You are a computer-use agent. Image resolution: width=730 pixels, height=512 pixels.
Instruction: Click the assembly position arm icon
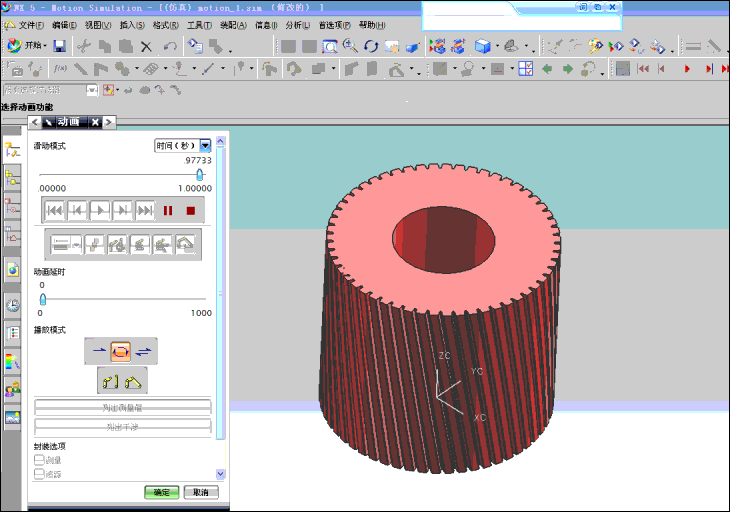133,382
